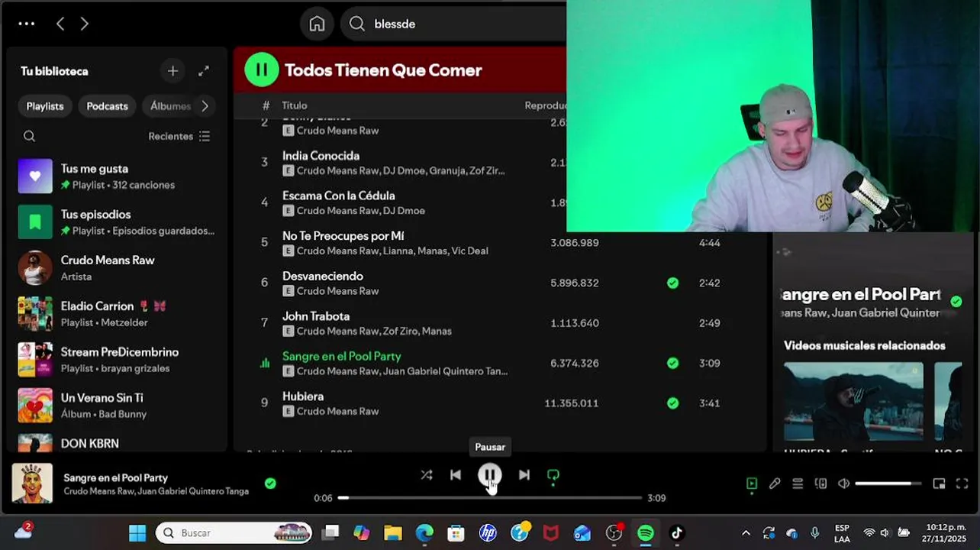980x550 pixels.
Task: Mute with the volume speaker icon
Action: pos(843,484)
